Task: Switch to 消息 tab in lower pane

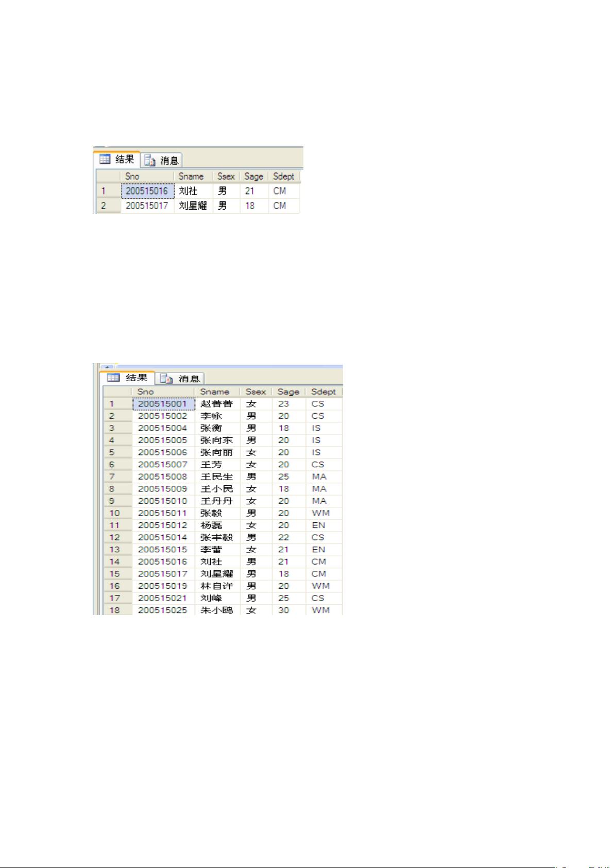Action: point(180,379)
